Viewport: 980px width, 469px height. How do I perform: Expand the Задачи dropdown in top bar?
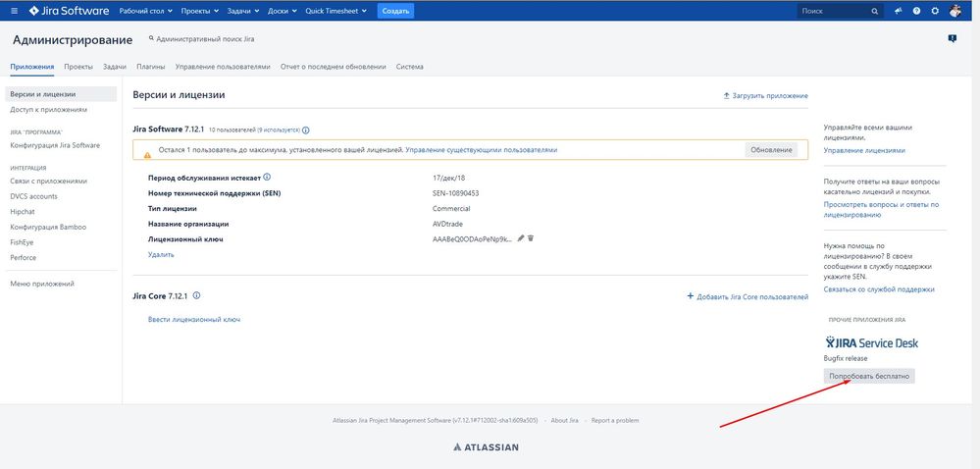coord(243,11)
